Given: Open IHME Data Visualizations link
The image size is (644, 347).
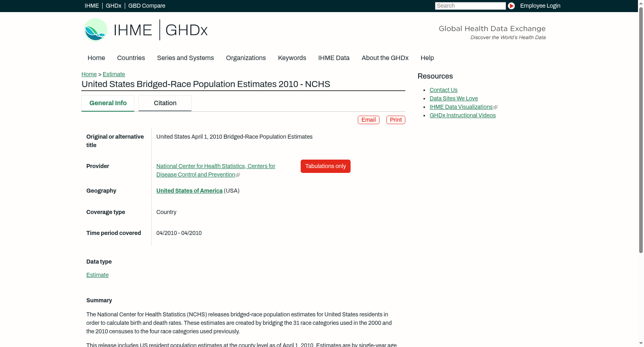Looking at the screenshot, I should [x=461, y=107].
